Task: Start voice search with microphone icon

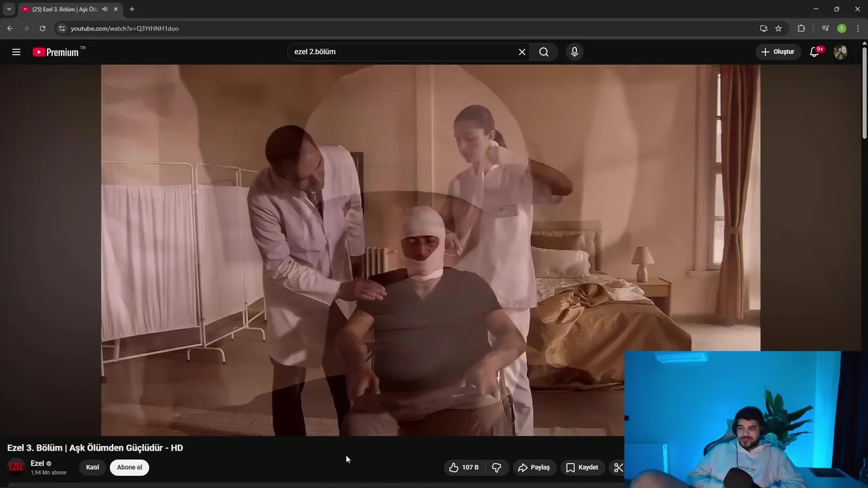Action: click(x=574, y=52)
